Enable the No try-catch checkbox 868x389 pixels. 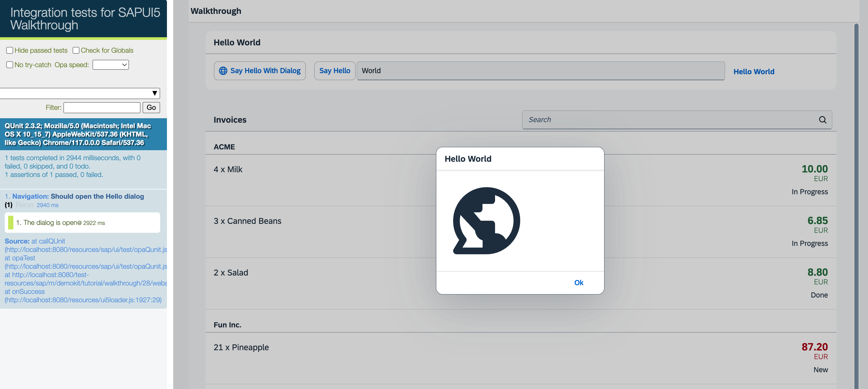tap(10, 65)
